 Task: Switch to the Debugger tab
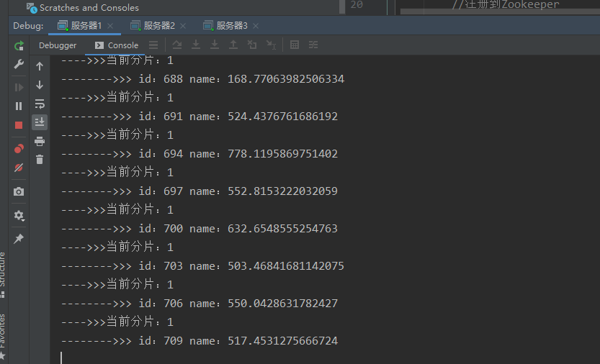(x=58, y=45)
